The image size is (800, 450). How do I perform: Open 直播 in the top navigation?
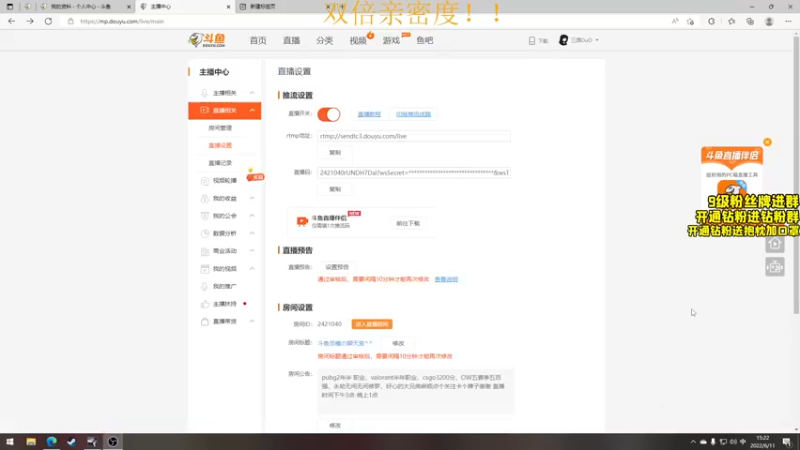point(291,40)
